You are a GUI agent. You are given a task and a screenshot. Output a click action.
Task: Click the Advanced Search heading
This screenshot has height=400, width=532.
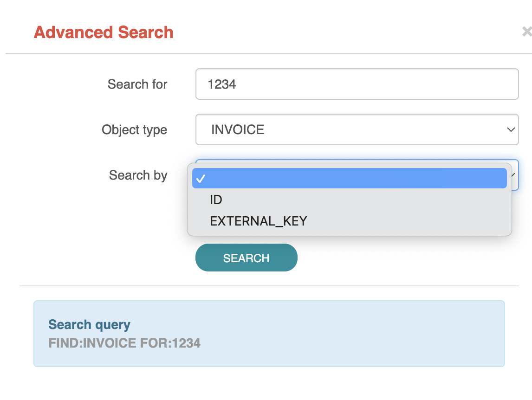coord(103,32)
